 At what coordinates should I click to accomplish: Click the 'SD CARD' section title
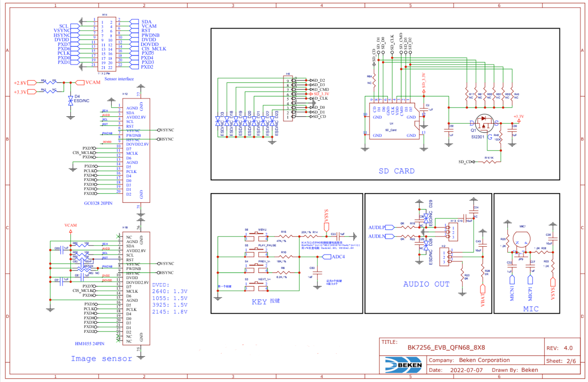click(x=397, y=171)
